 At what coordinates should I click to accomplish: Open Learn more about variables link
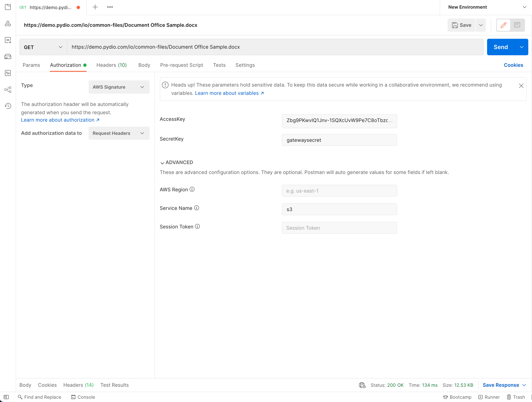pos(229,93)
